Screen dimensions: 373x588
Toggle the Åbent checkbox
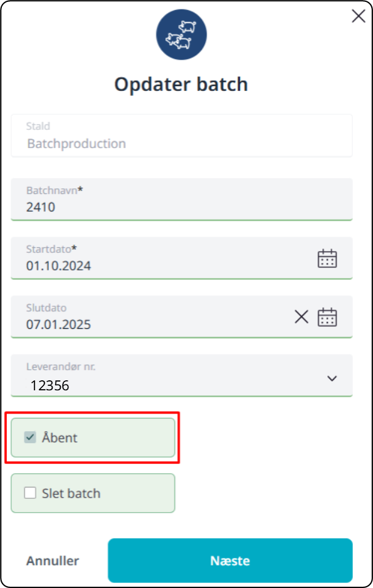click(x=30, y=437)
